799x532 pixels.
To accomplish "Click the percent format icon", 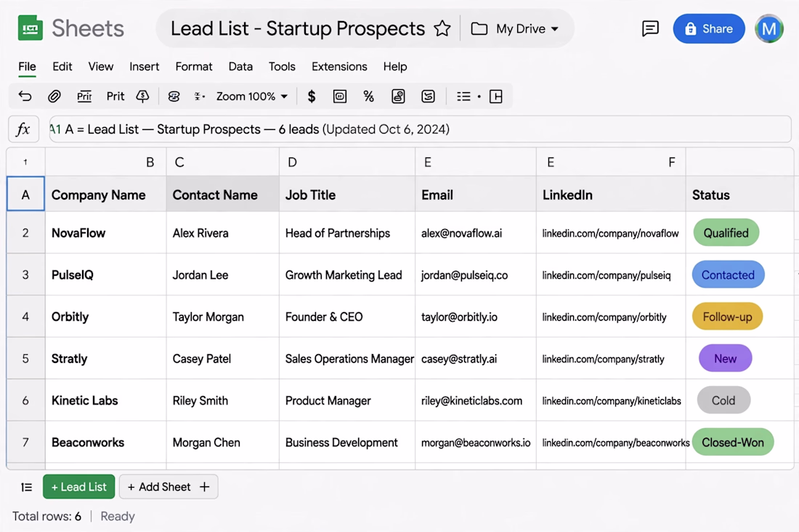I will 368,97.
